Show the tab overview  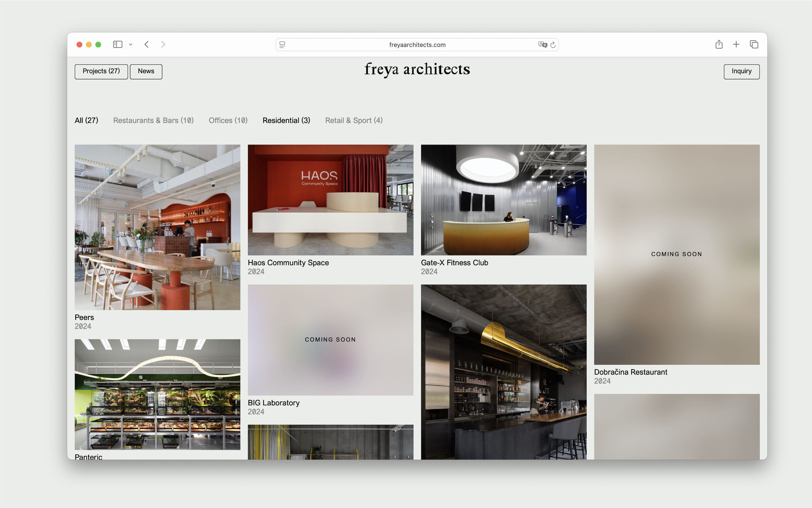pyautogui.click(x=754, y=44)
